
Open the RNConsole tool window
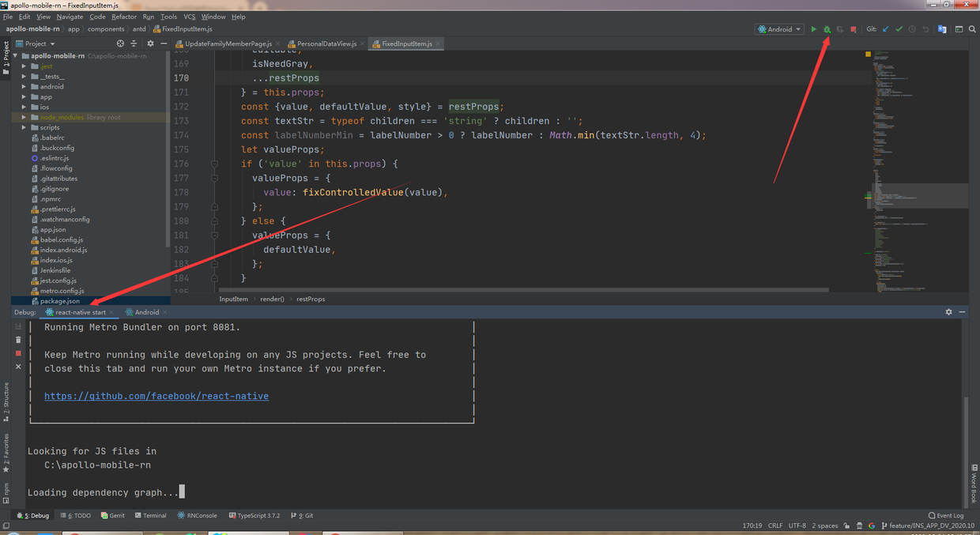click(x=197, y=515)
